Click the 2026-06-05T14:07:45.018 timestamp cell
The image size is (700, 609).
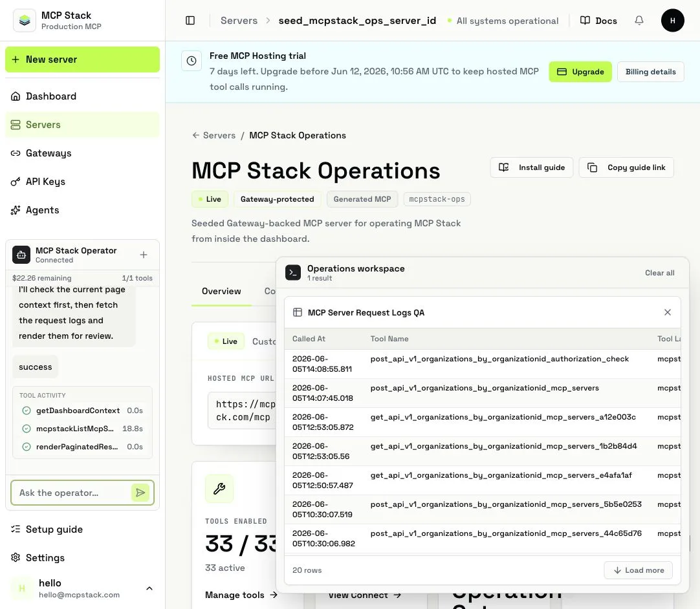click(x=323, y=393)
